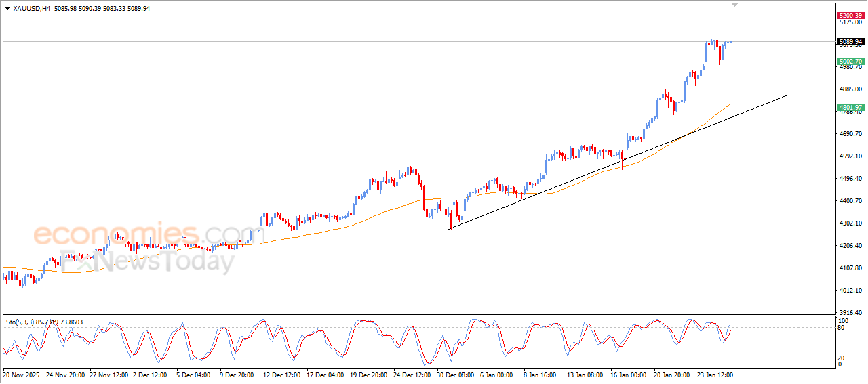
Task: Click the 27 Nov 12:00 date label
Action: 109,375
